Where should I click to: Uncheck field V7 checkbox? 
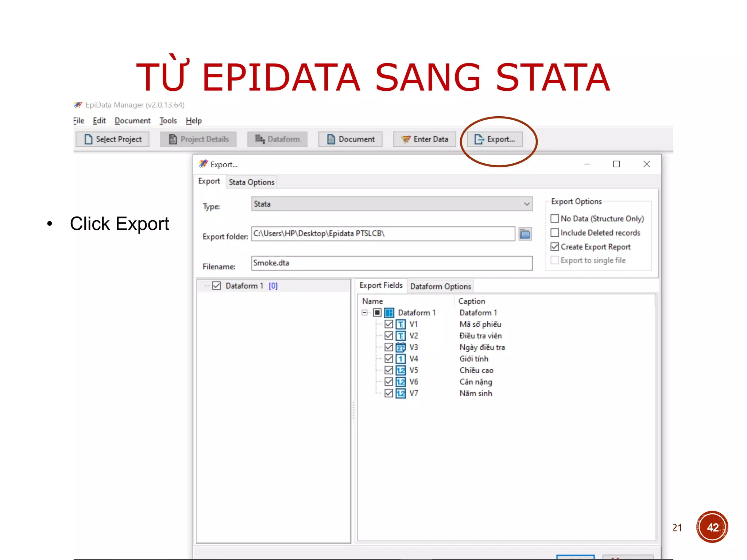(389, 393)
